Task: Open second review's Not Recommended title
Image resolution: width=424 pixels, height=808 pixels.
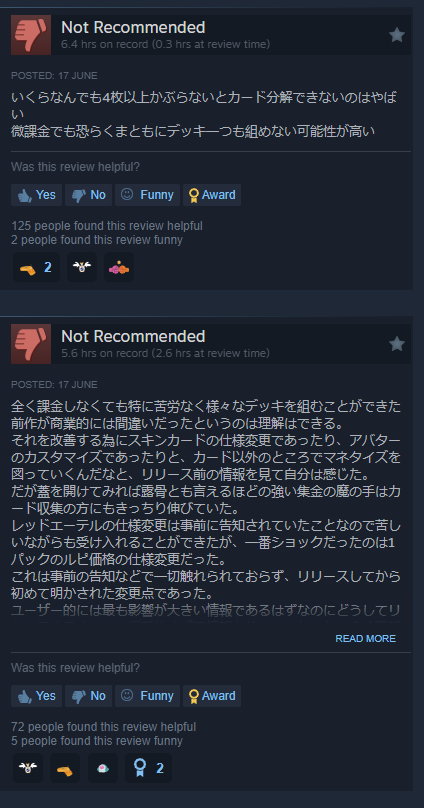Action: point(133,336)
